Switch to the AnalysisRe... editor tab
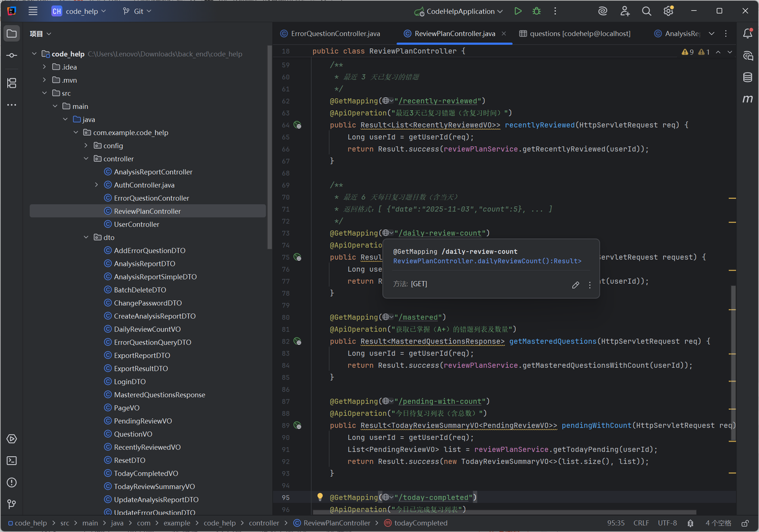The height and width of the screenshot is (532, 759). pos(677,34)
